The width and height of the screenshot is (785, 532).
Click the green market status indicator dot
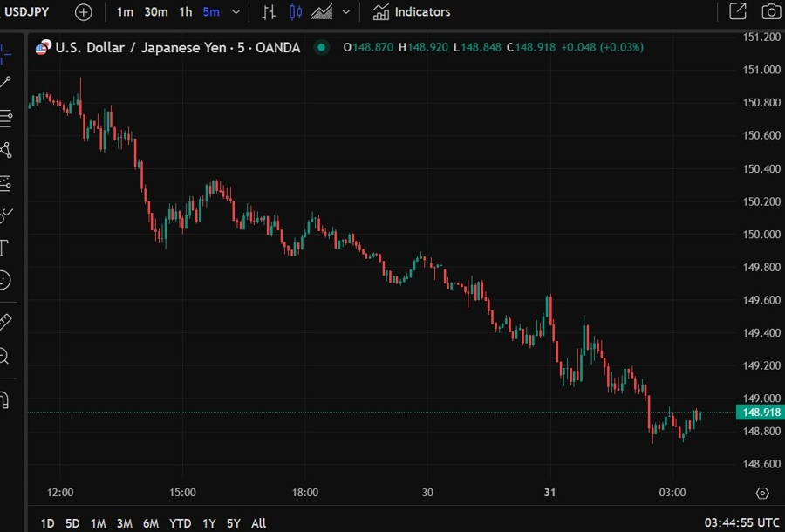321,48
